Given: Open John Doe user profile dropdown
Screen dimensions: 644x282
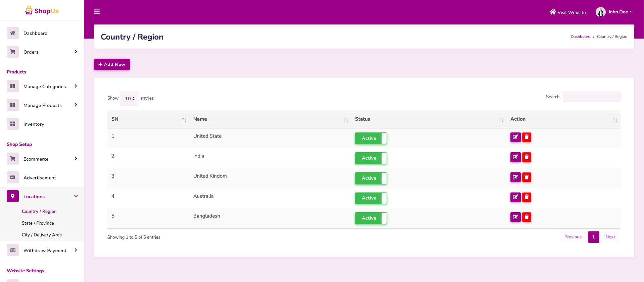Looking at the screenshot, I should [614, 12].
